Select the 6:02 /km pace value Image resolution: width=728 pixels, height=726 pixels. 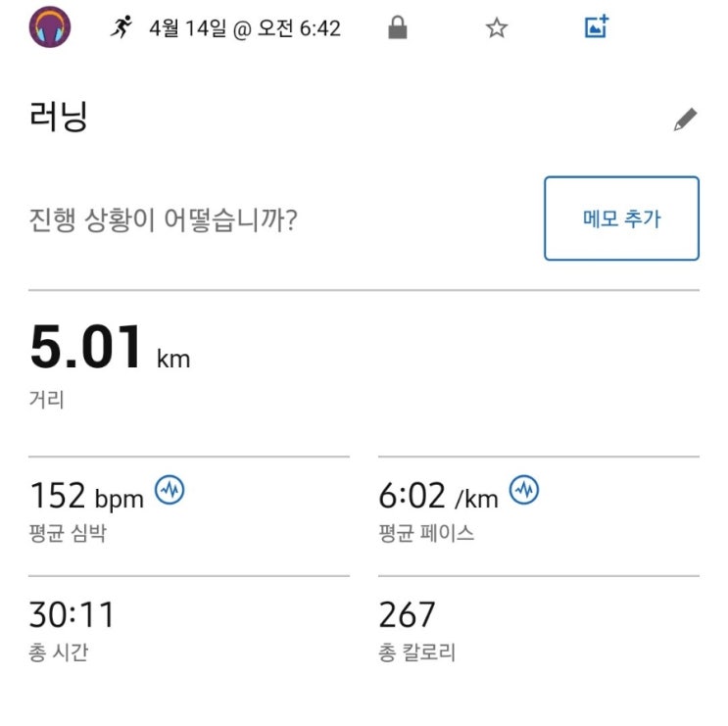pos(438,496)
